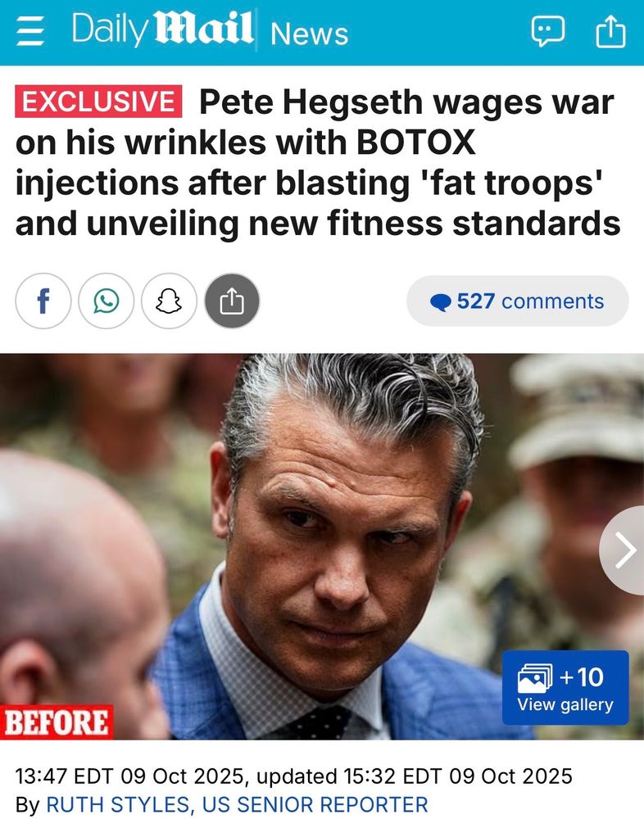Share the article on Facebook
This screenshot has width=644, height=819.
(x=43, y=301)
